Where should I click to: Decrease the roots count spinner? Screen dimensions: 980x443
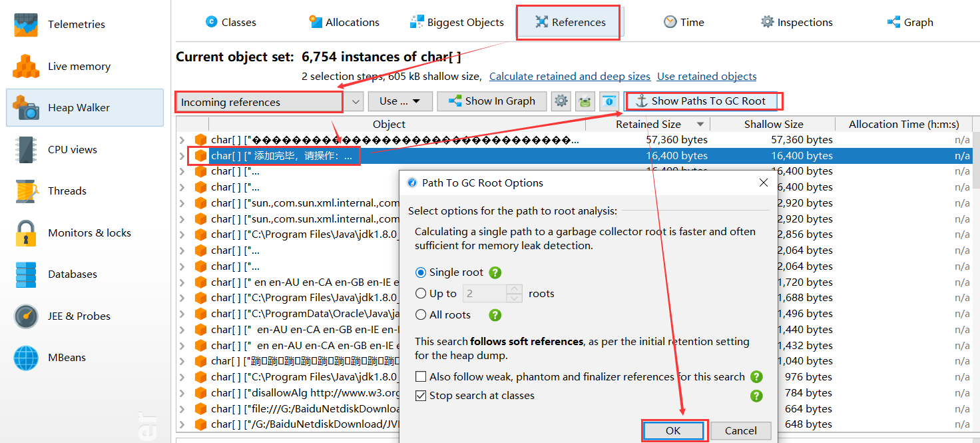coord(514,298)
